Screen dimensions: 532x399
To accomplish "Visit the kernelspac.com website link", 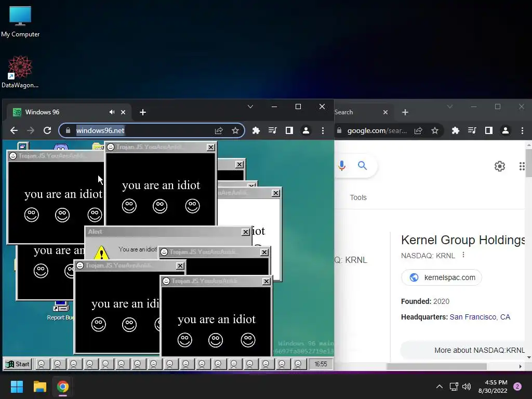I will tap(442, 277).
